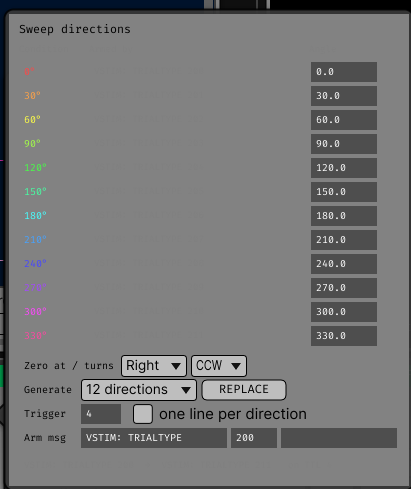Click the angle field showing 30.0
The height and width of the screenshot is (489, 411).
click(x=344, y=96)
